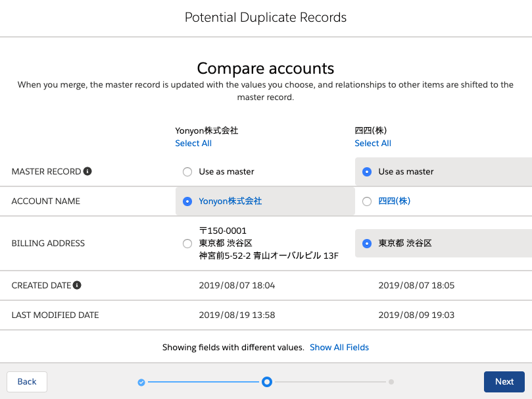532x399 pixels.
Task: Click the final step dot in progress bar
Action: tap(391, 382)
